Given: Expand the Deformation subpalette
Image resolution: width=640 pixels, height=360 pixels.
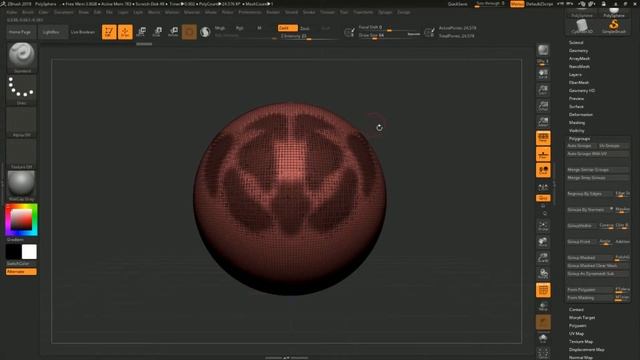Looking at the screenshot, I should [x=581, y=115].
